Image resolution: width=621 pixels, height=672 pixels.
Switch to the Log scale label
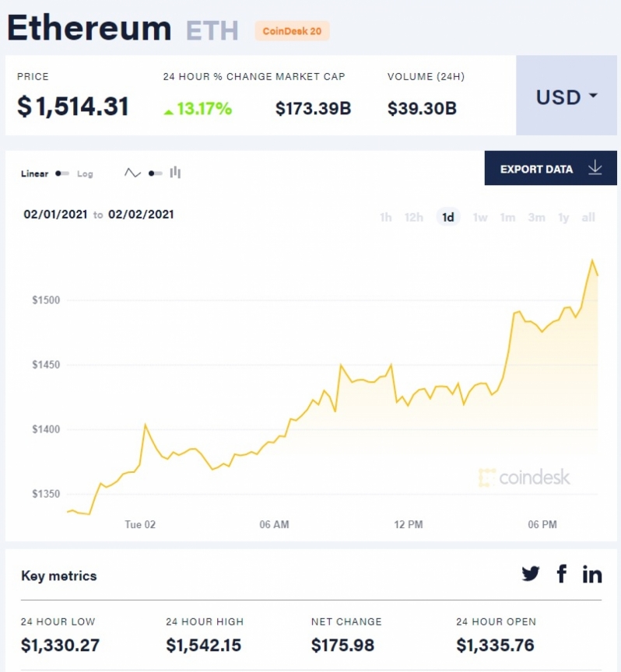(x=85, y=173)
